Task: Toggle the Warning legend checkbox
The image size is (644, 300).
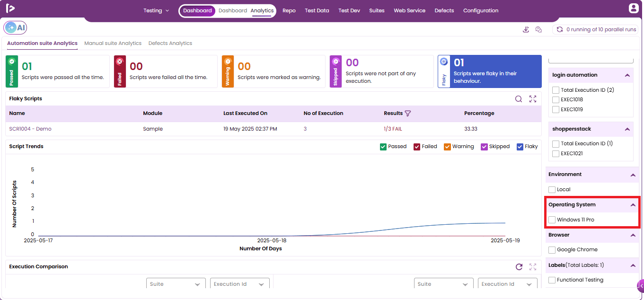Action: point(447,147)
